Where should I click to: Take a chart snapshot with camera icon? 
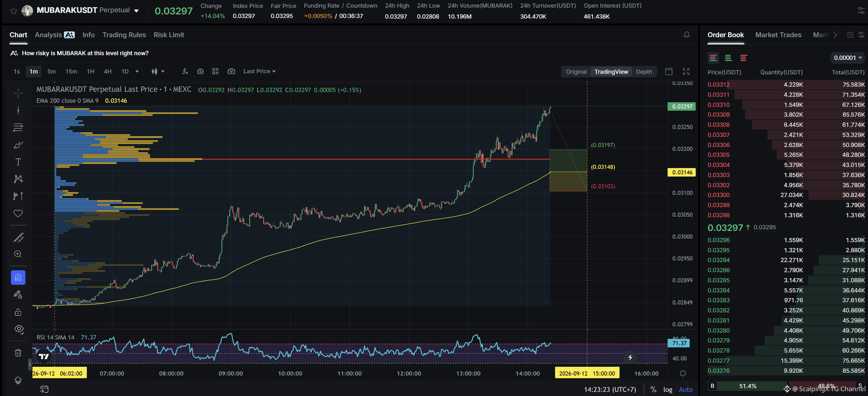point(231,71)
